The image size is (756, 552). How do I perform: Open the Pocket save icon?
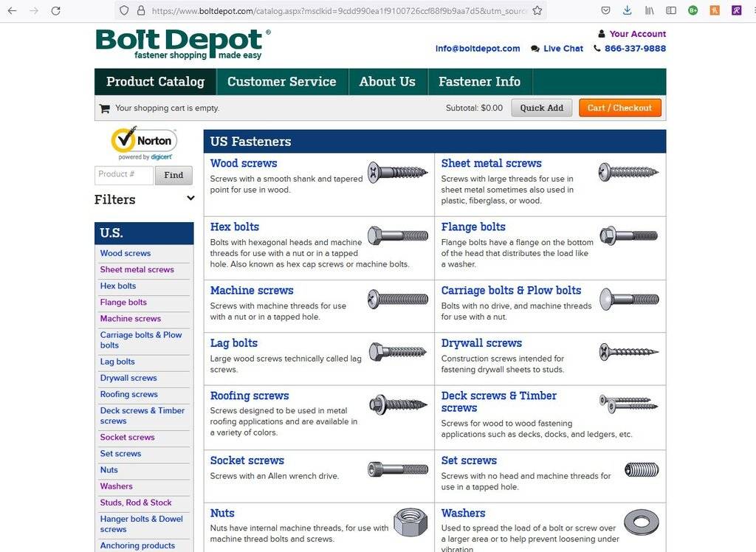pyautogui.click(x=605, y=10)
